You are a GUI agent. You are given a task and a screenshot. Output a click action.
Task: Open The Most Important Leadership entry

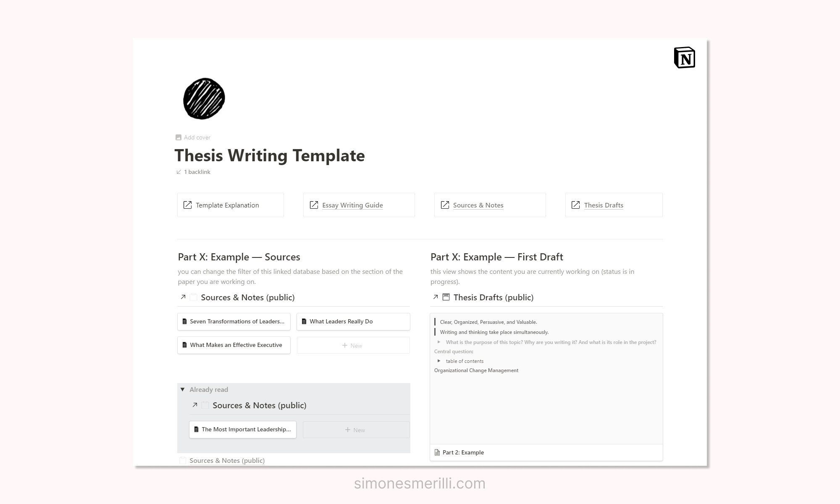coord(243,429)
